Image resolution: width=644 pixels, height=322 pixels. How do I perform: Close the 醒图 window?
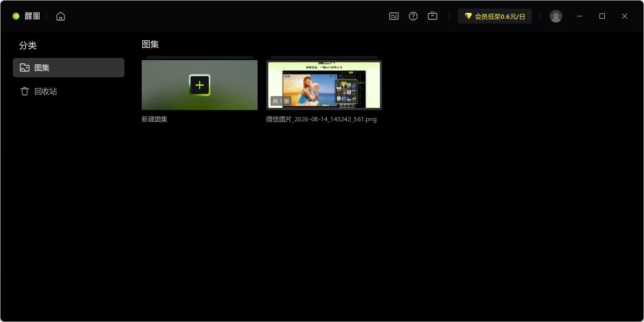point(625,16)
